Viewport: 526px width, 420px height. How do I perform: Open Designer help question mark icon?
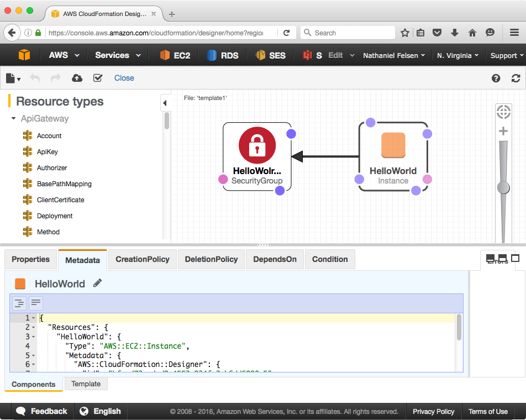pyautogui.click(x=496, y=78)
